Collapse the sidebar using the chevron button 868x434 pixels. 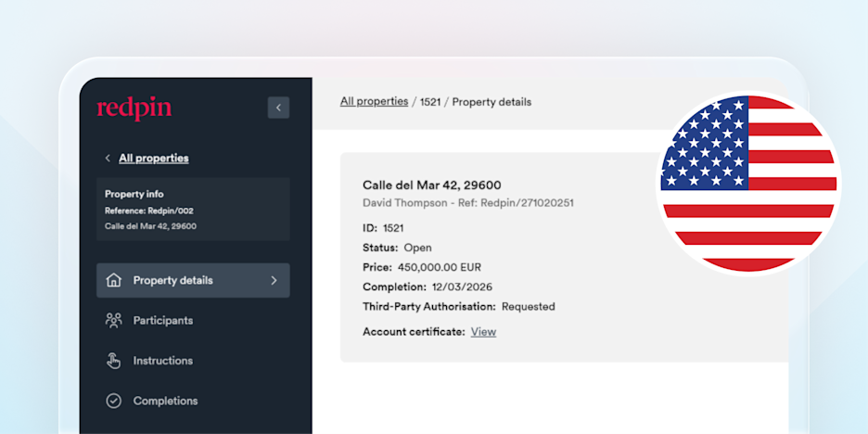278,108
